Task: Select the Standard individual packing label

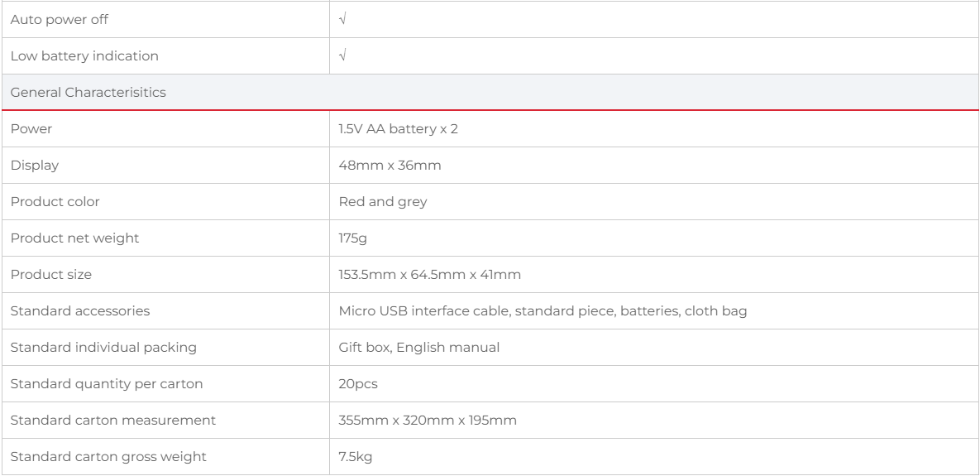Action: tap(92, 348)
